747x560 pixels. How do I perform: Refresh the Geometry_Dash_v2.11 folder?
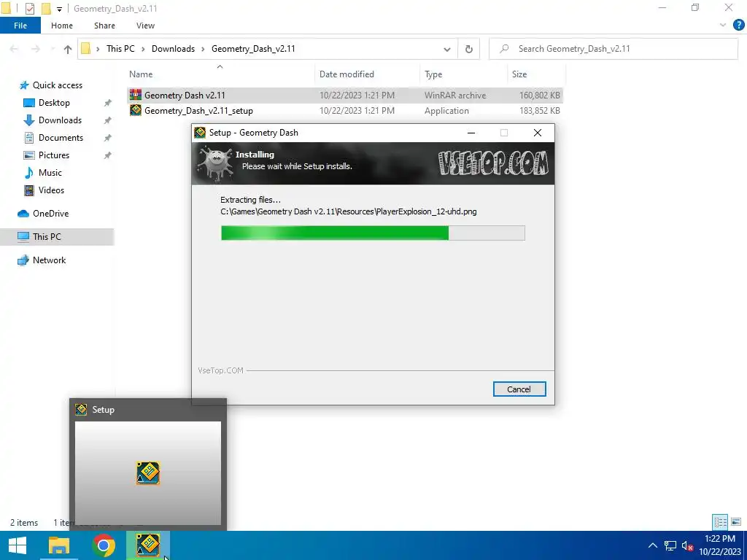tap(469, 49)
